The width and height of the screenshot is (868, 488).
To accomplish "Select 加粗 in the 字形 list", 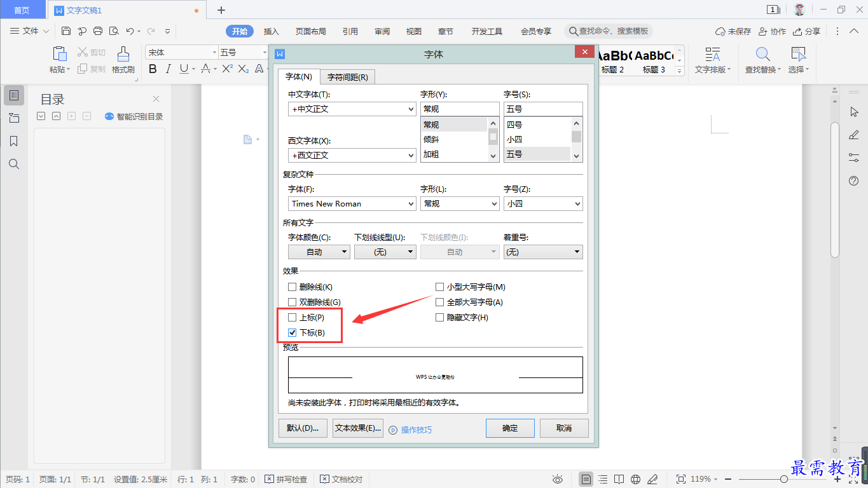I will tap(453, 154).
